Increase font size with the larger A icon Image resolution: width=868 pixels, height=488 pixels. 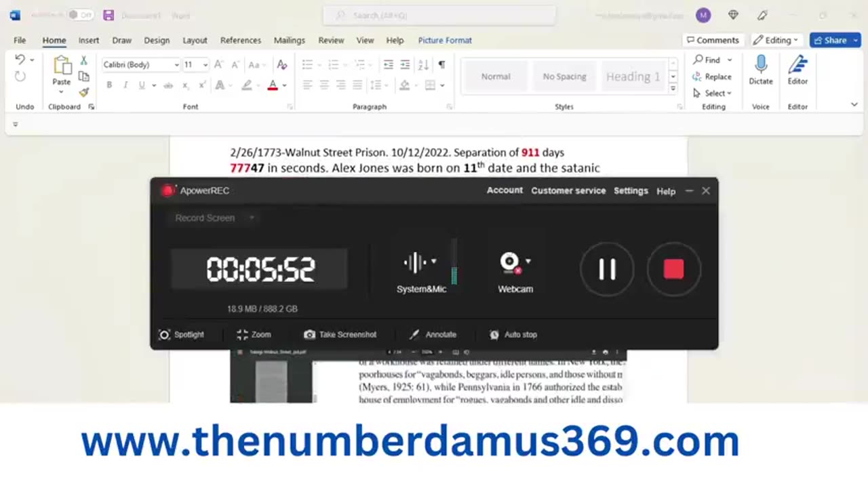(218, 64)
